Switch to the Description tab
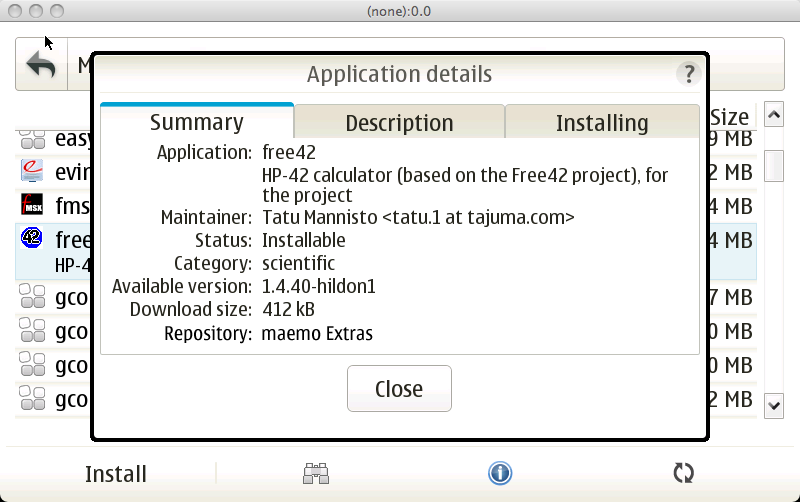Screen dimensions: 800x502 click(x=399, y=122)
